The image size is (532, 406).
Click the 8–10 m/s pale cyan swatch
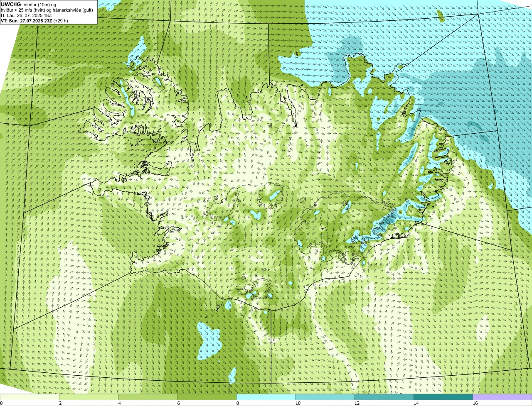point(266,397)
